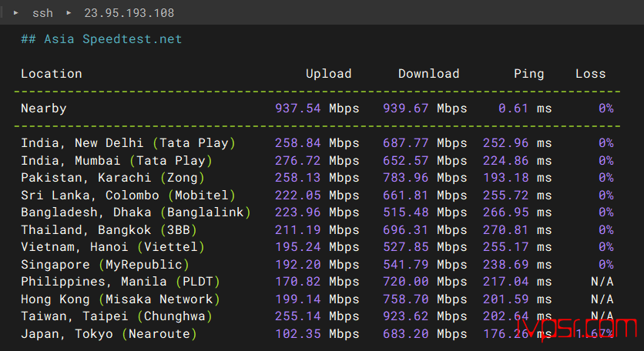This screenshot has width=644, height=351.
Task: Select the Nearby row label
Action: [x=44, y=109]
